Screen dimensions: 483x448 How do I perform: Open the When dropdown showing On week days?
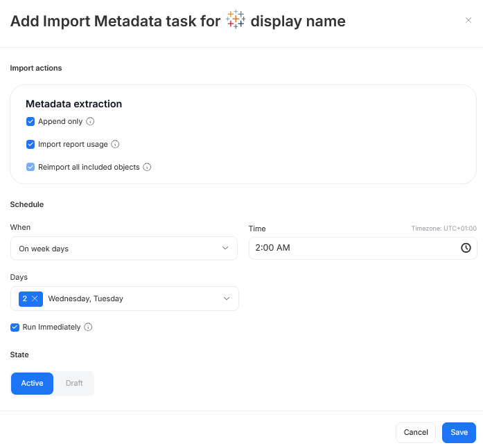tap(124, 249)
